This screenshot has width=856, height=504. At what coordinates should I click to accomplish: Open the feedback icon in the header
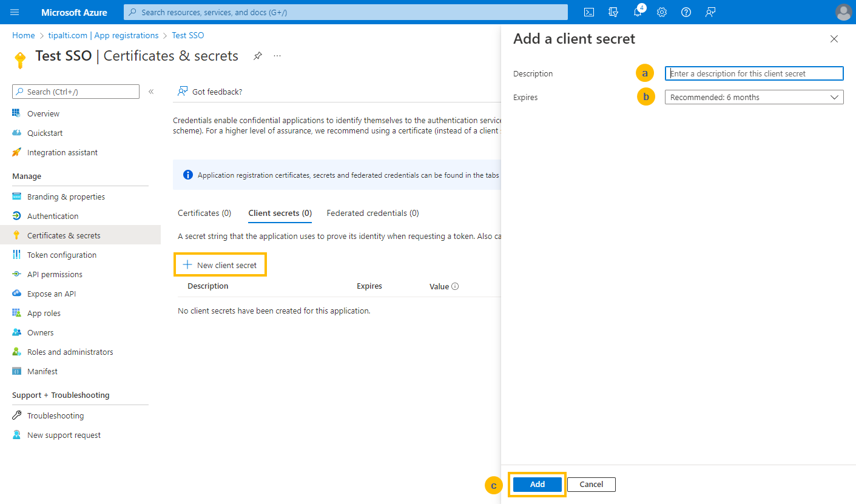pos(710,12)
